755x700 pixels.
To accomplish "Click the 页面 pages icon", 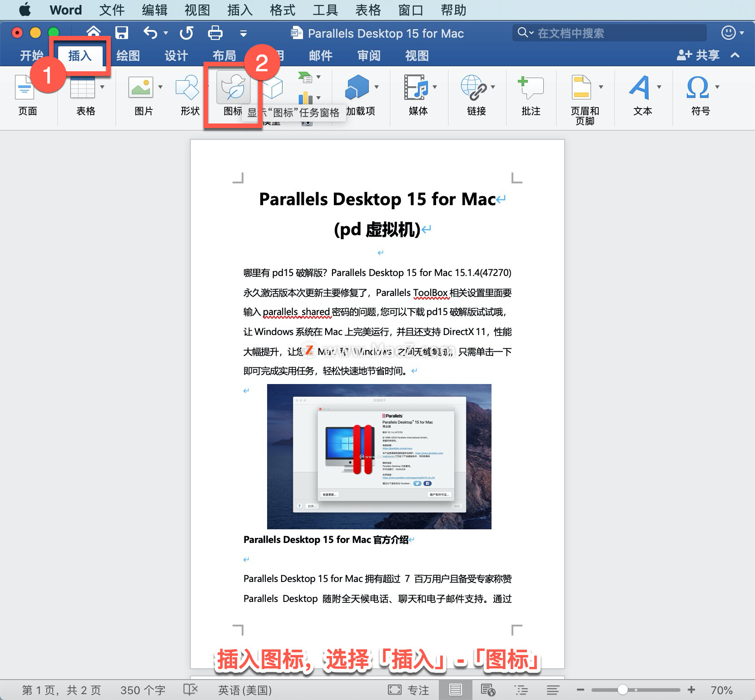I will [x=25, y=87].
